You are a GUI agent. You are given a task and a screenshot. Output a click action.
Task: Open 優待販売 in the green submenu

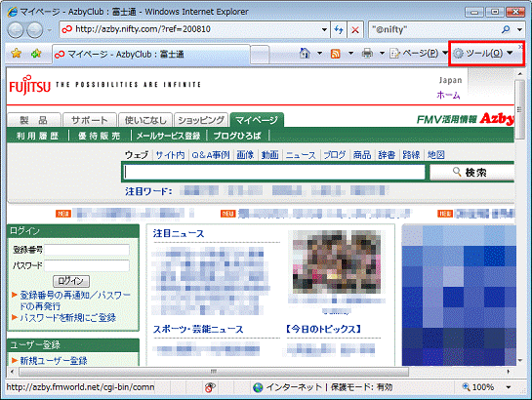click(x=100, y=136)
